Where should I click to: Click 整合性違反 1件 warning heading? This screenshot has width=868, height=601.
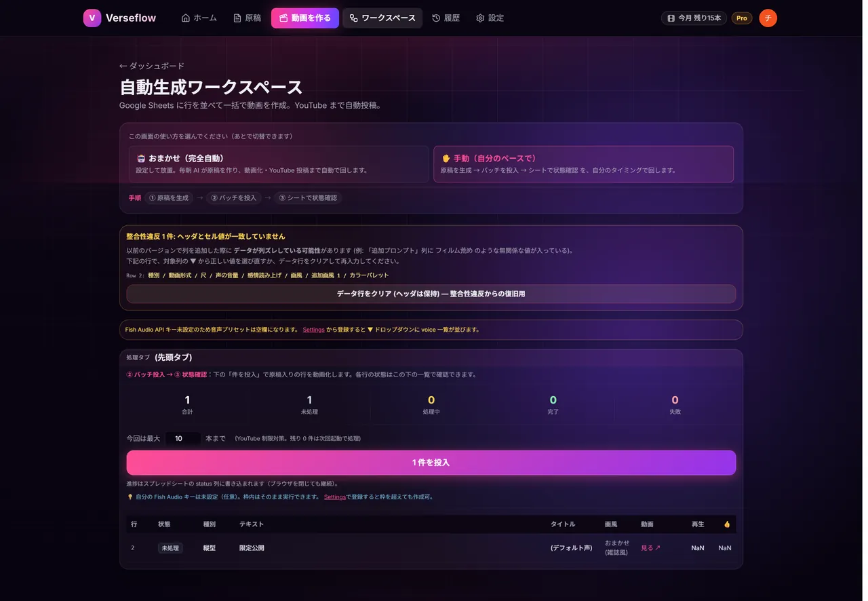click(x=206, y=237)
